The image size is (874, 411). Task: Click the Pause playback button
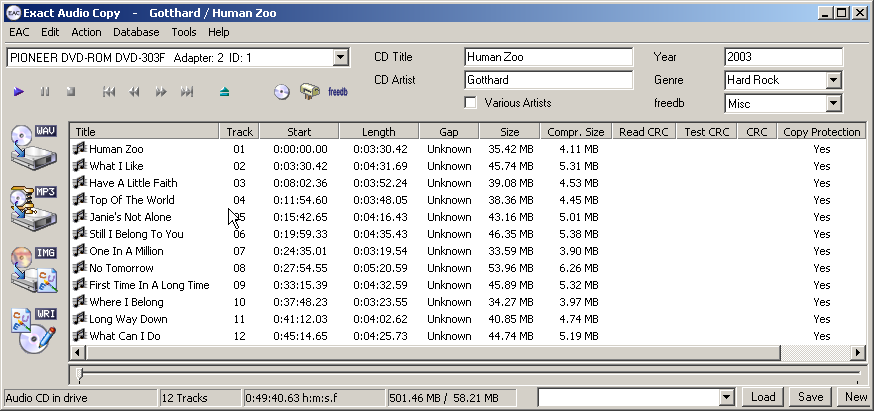(45, 92)
